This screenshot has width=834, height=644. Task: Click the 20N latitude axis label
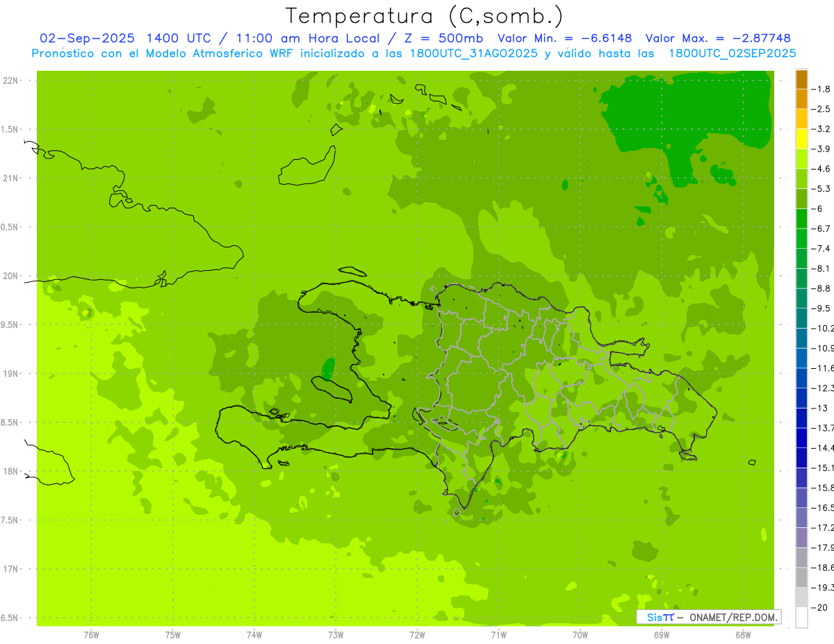(x=11, y=276)
